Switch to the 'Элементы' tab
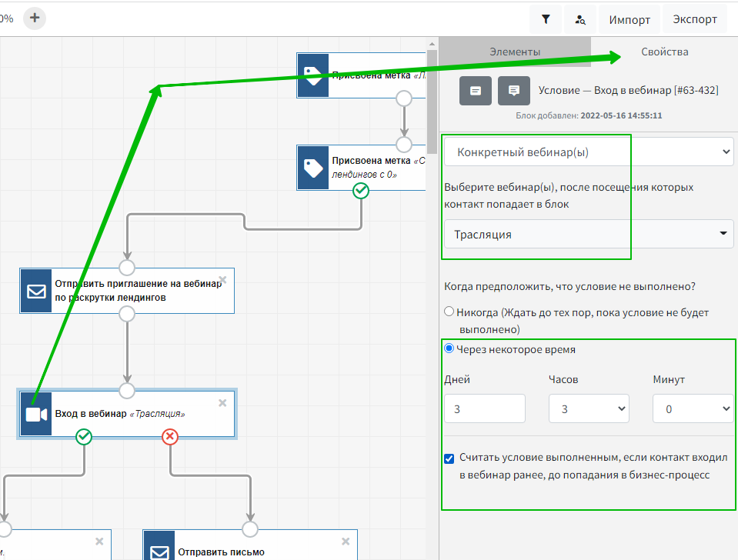 coord(515,52)
